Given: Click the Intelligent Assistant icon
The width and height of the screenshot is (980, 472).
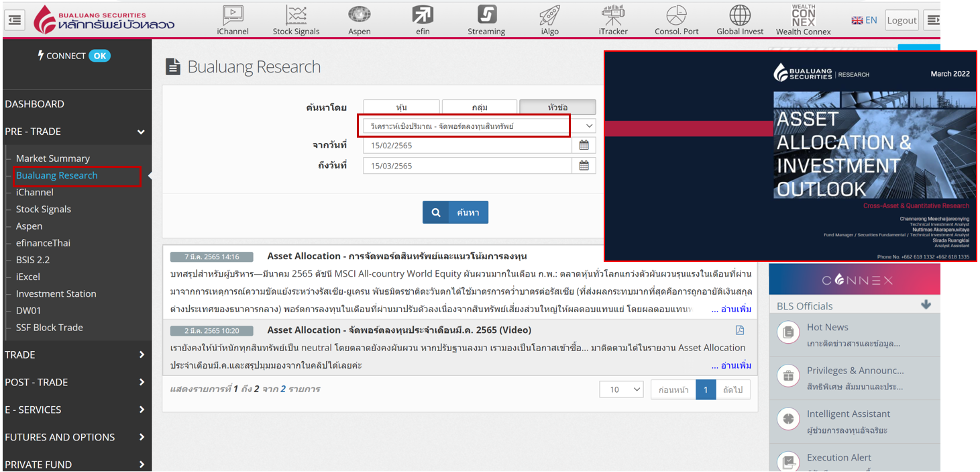Looking at the screenshot, I should click(788, 419).
